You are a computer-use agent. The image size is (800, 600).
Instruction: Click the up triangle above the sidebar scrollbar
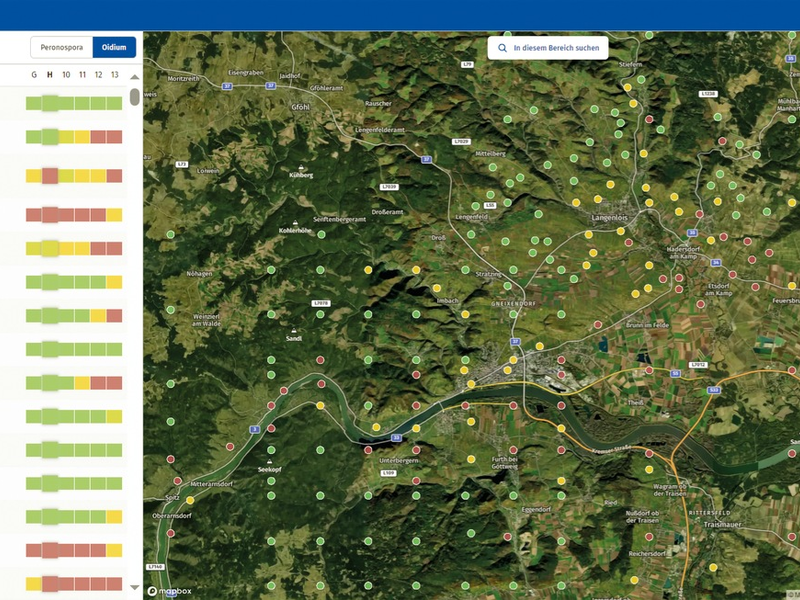pyautogui.click(x=135, y=77)
